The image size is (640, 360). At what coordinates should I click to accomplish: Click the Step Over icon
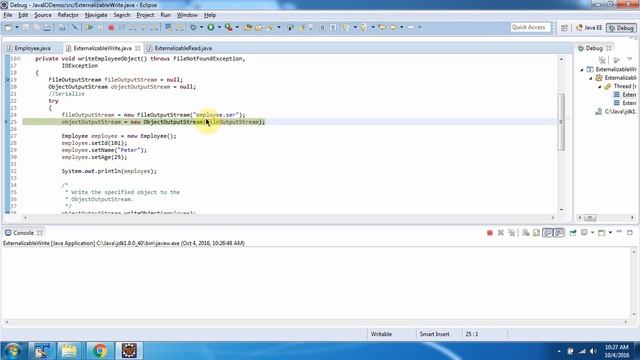[143, 27]
